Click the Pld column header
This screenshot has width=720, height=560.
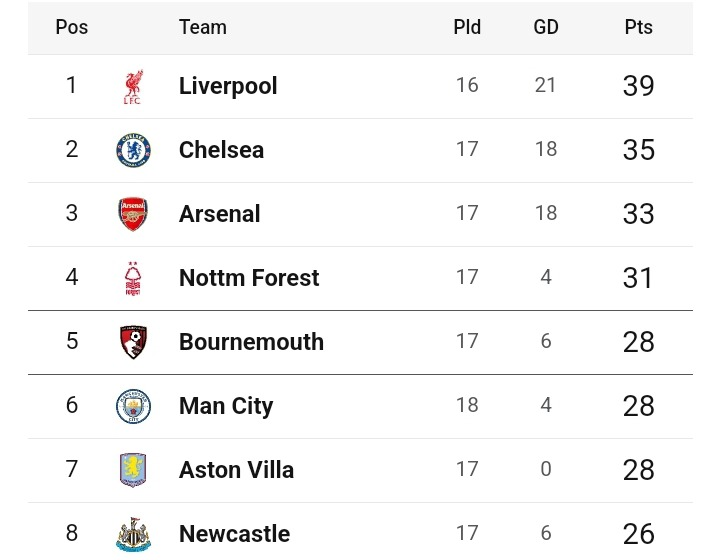pos(467,27)
